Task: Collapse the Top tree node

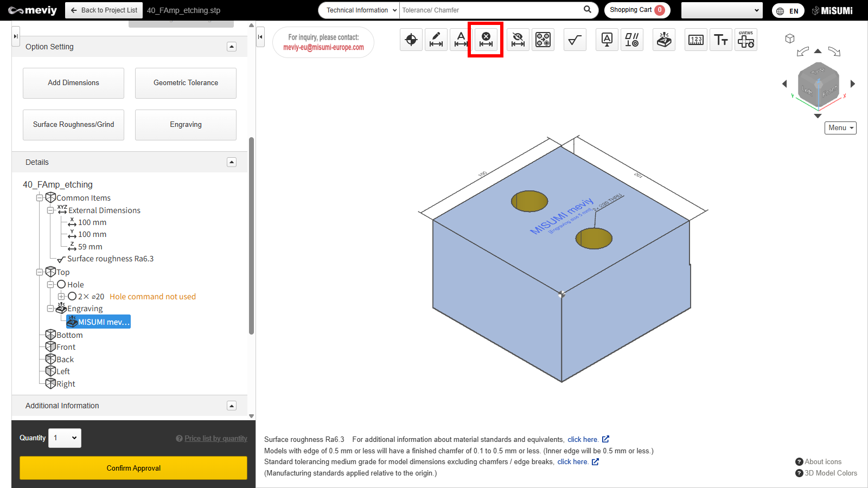Action: (x=40, y=272)
